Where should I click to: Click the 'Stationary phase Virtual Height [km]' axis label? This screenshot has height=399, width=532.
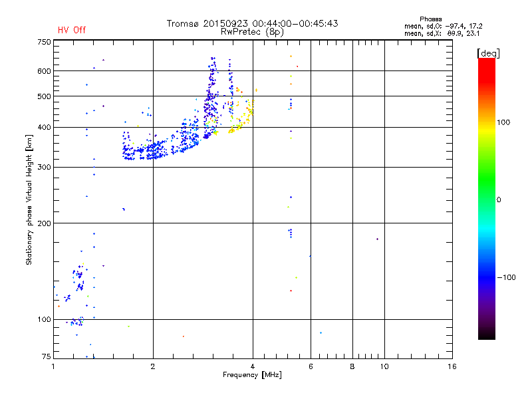click(29, 199)
